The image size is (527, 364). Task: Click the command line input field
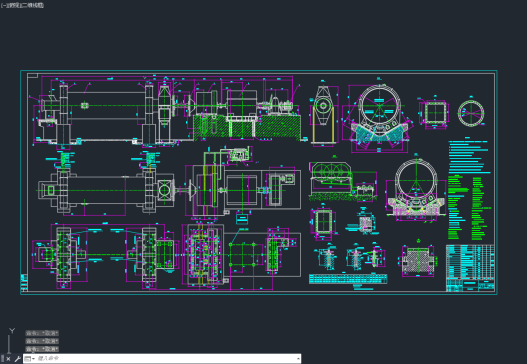click(x=165, y=359)
